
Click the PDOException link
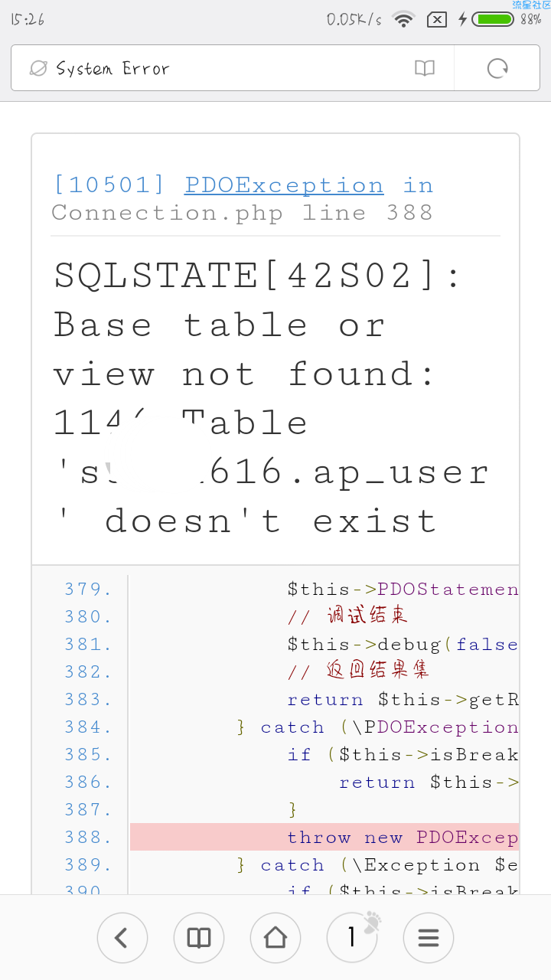coord(284,185)
